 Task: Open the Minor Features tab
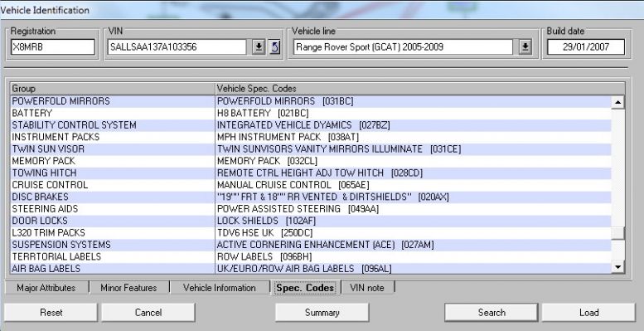click(x=128, y=288)
